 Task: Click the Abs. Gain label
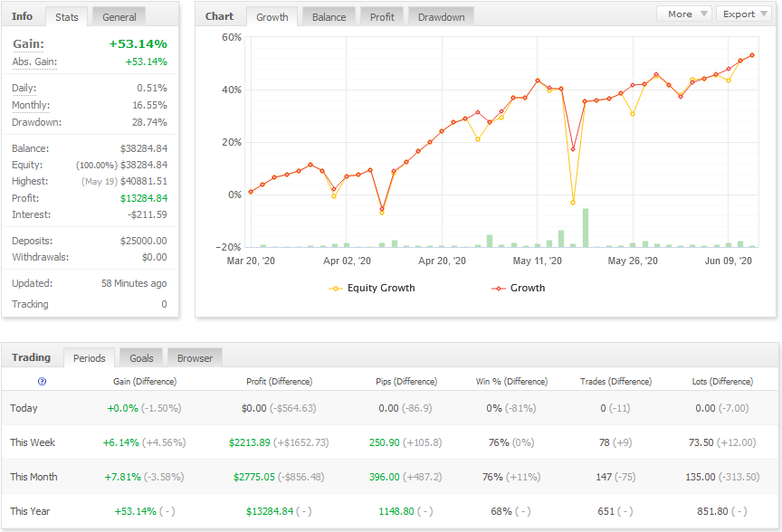click(x=34, y=62)
